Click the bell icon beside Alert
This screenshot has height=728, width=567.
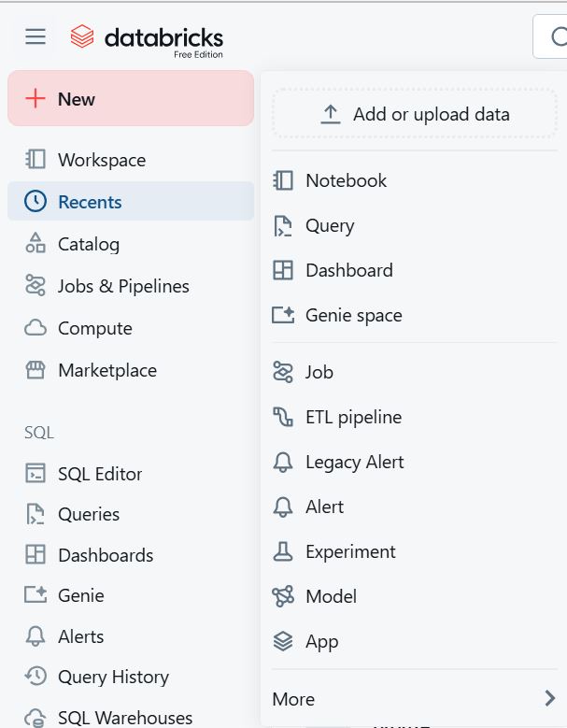point(283,507)
